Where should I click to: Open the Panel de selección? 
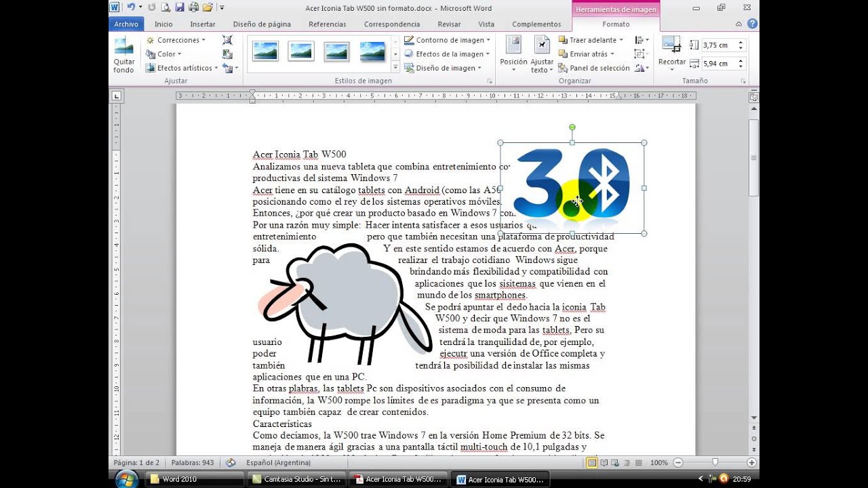pyautogui.click(x=593, y=68)
